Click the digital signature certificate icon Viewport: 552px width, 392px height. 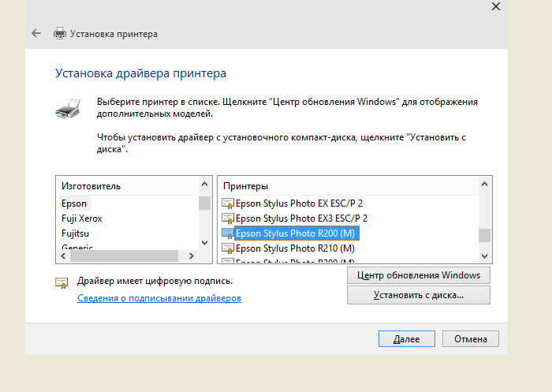[x=62, y=283]
